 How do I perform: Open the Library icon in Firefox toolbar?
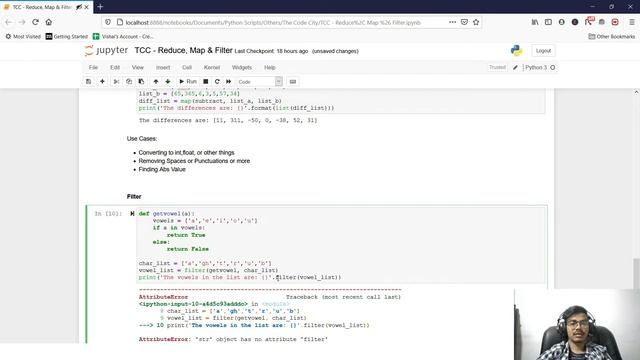point(535,22)
